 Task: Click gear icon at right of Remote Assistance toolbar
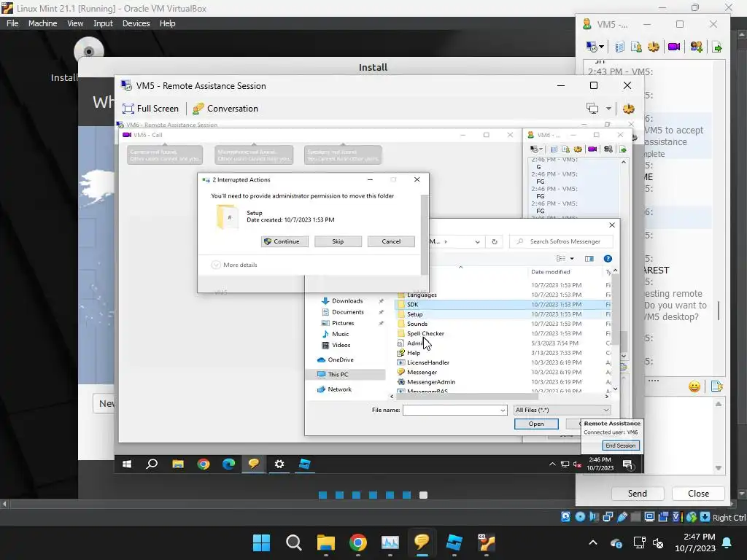(628, 109)
